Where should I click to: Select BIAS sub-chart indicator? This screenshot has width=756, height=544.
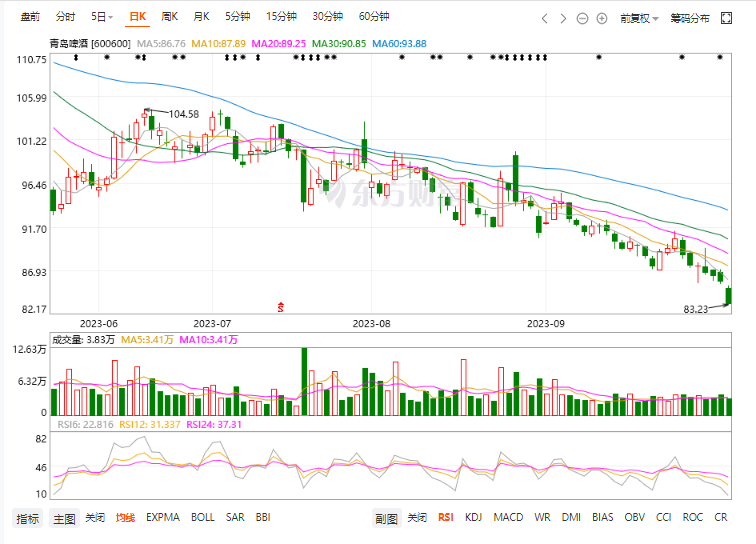coord(603,517)
